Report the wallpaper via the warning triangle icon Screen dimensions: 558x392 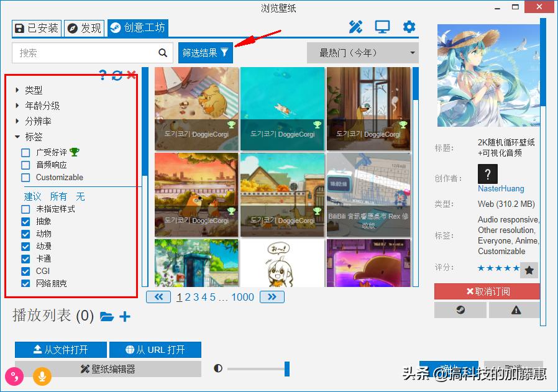coord(515,309)
